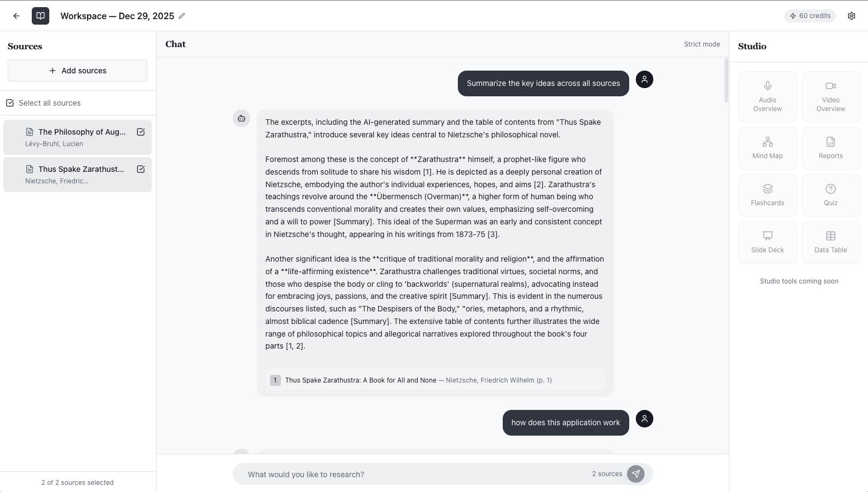Open the 2 sources selector in chat bar
This screenshot has width=868, height=492.
pos(607,474)
